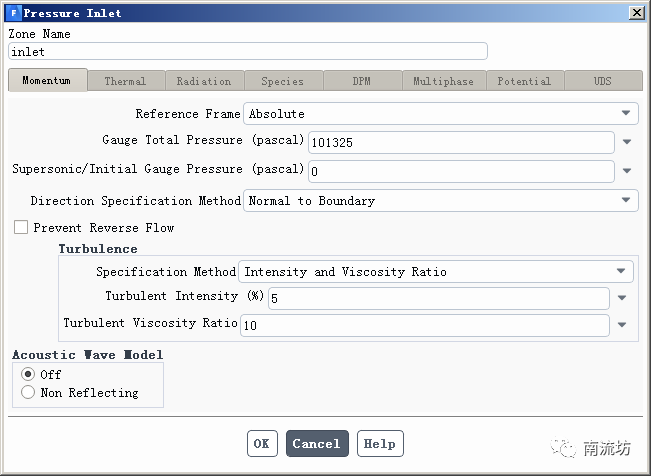Enable the Prevent Reverse Flow checkbox

21,228
